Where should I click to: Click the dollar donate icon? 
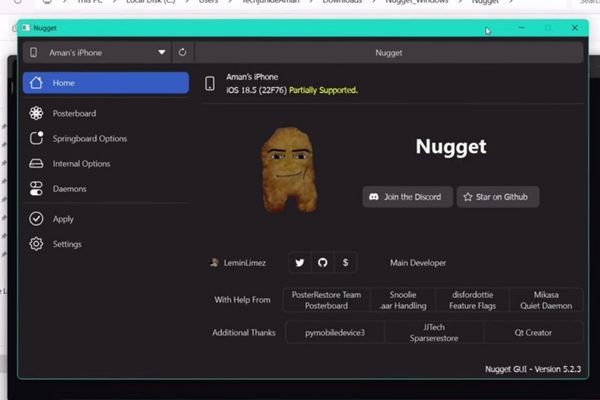(345, 263)
